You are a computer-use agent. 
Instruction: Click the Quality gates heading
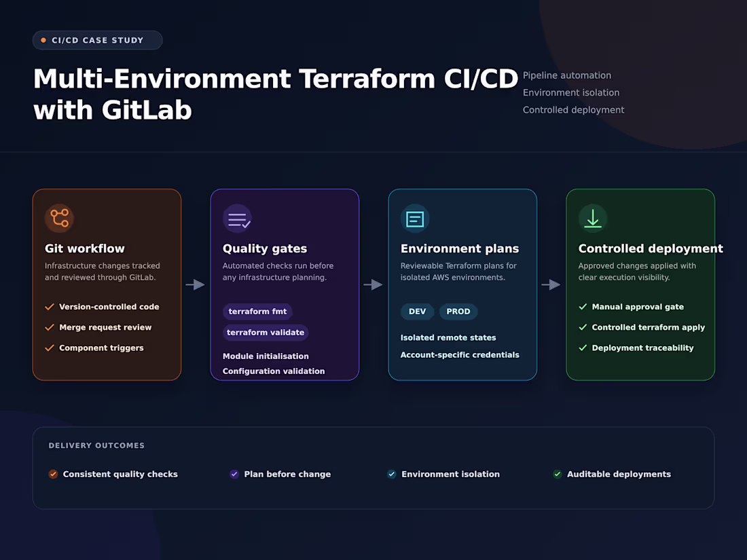[x=265, y=248]
